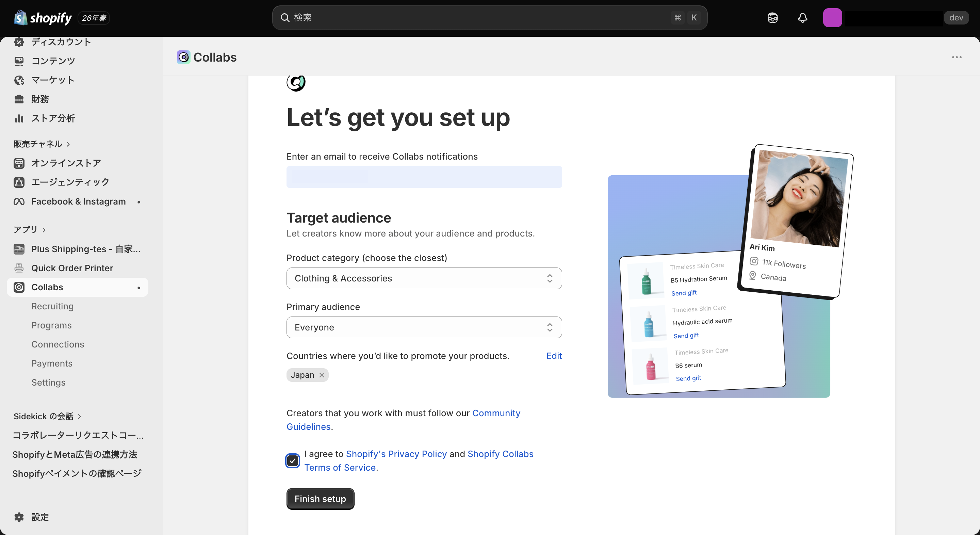This screenshot has width=980, height=535.
Task: Open Shopify's Privacy Policy link
Action: coord(396,454)
